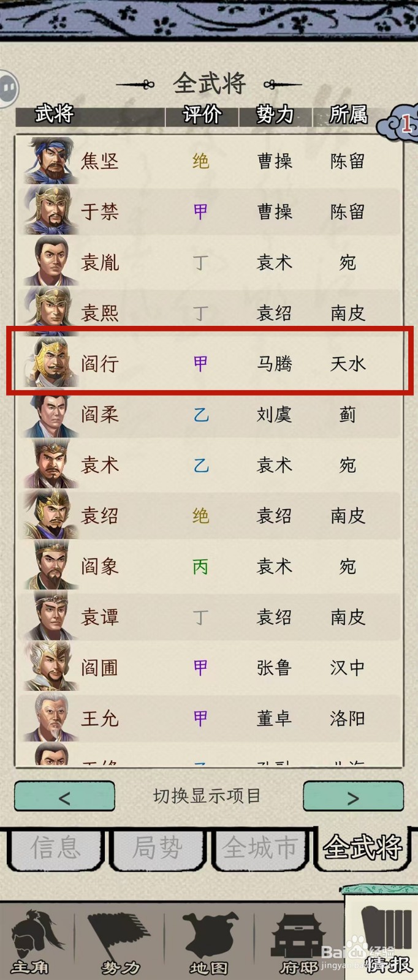Sort by the 势力 column header
The width and height of the screenshot is (418, 980).
coord(275,115)
